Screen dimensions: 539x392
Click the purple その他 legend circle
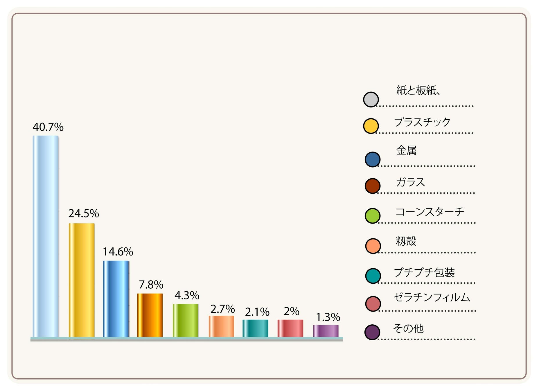[372, 332]
